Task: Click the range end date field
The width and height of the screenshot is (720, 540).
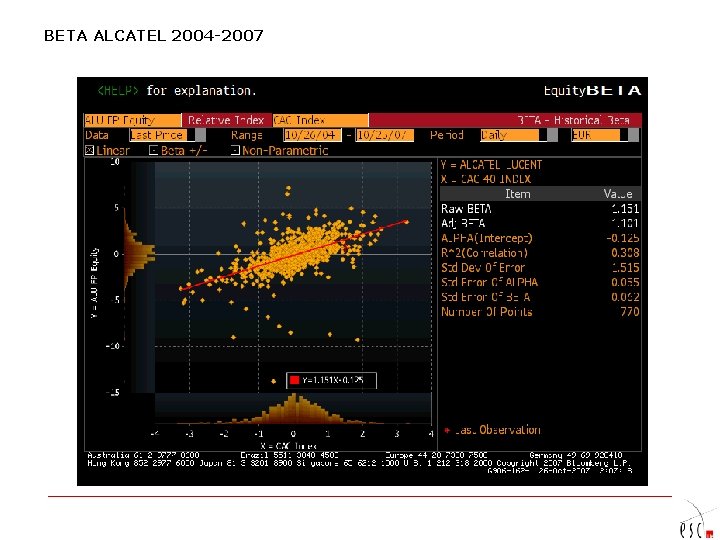Action: pos(385,135)
